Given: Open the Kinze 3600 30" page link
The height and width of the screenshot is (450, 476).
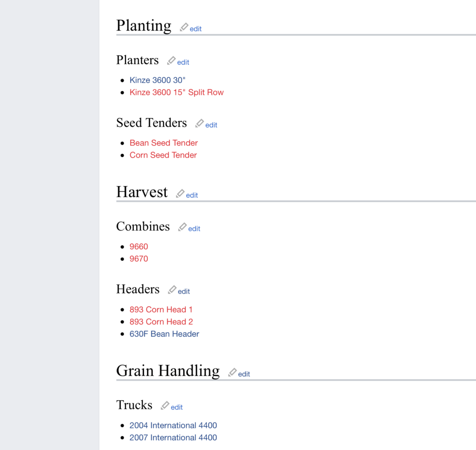Looking at the screenshot, I should point(157,80).
